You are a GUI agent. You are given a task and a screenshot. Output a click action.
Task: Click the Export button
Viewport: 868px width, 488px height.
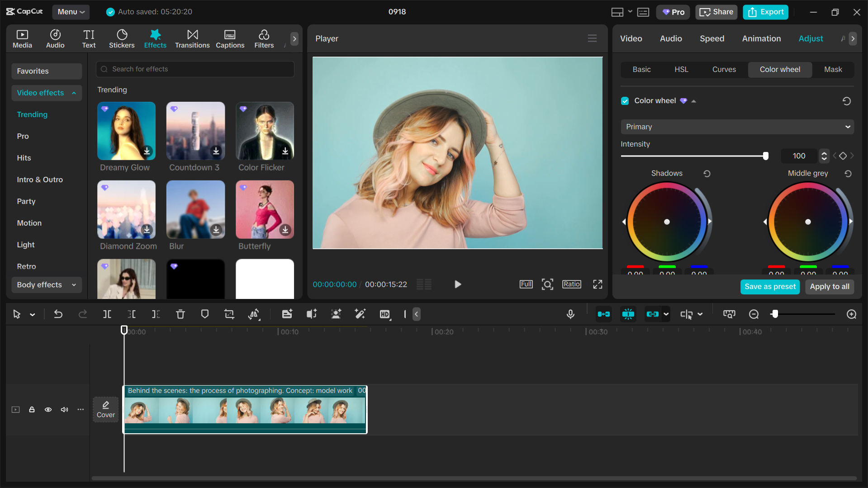[765, 12]
